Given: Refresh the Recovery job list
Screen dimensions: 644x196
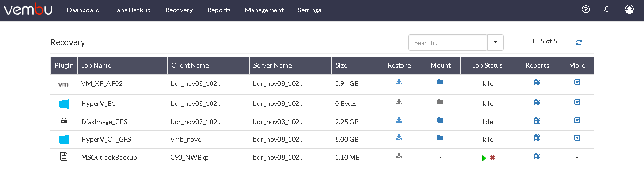Looking at the screenshot, I should [579, 42].
